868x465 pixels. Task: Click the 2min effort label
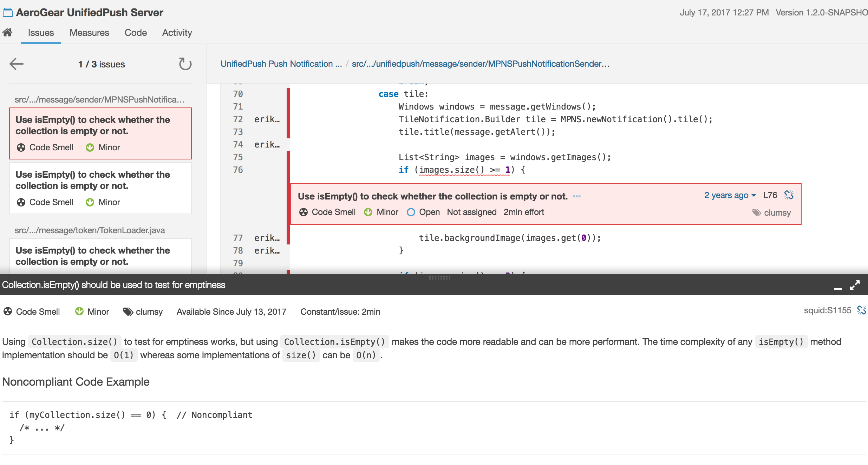click(x=524, y=212)
